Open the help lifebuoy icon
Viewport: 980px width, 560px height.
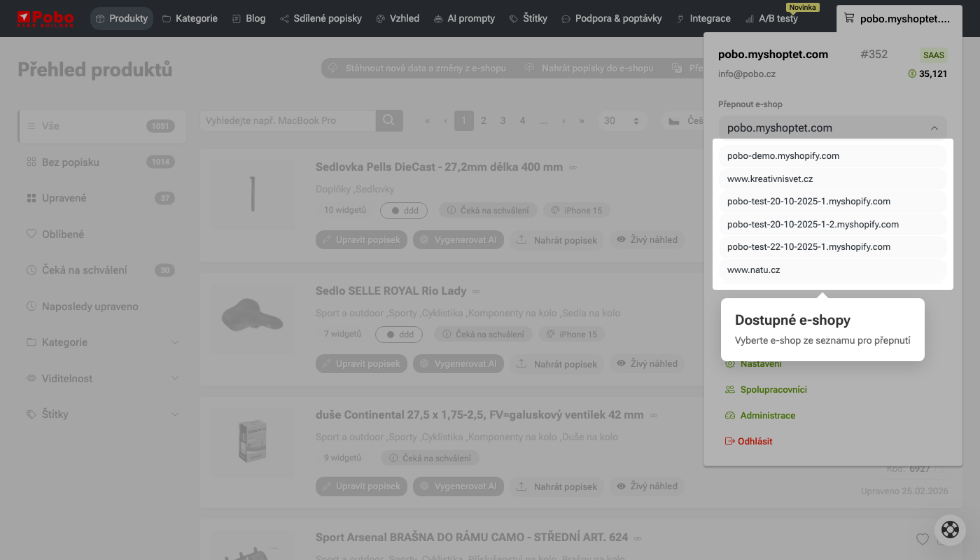(x=950, y=528)
